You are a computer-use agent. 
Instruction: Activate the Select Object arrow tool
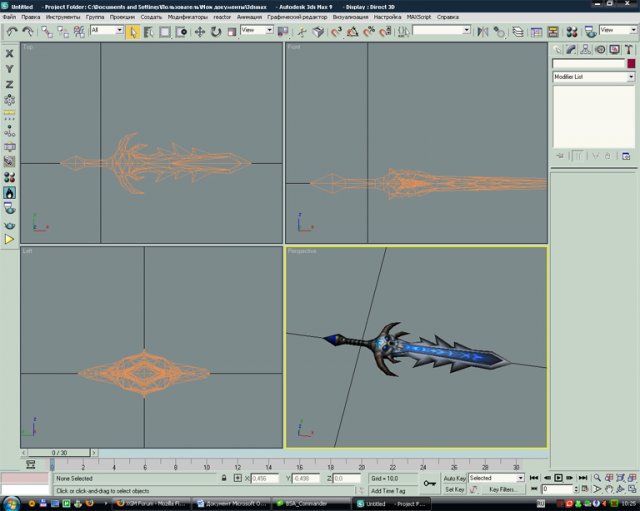pyautogui.click(x=133, y=32)
